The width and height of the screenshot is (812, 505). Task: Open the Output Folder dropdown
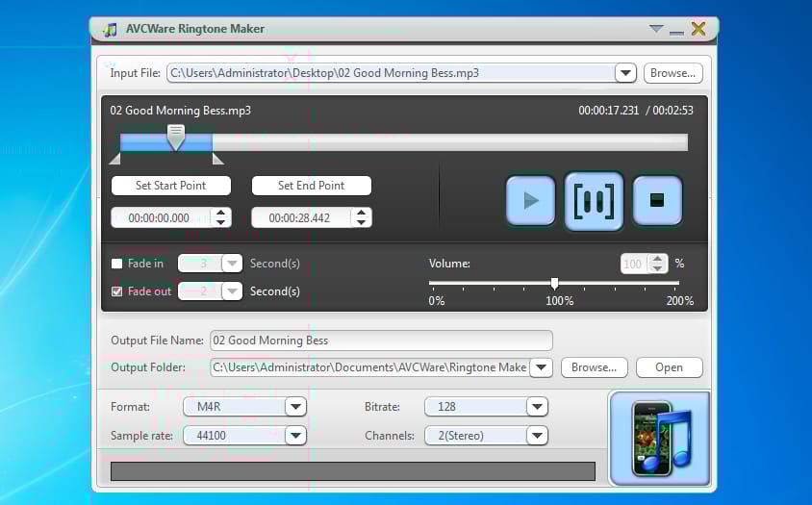pyautogui.click(x=541, y=367)
